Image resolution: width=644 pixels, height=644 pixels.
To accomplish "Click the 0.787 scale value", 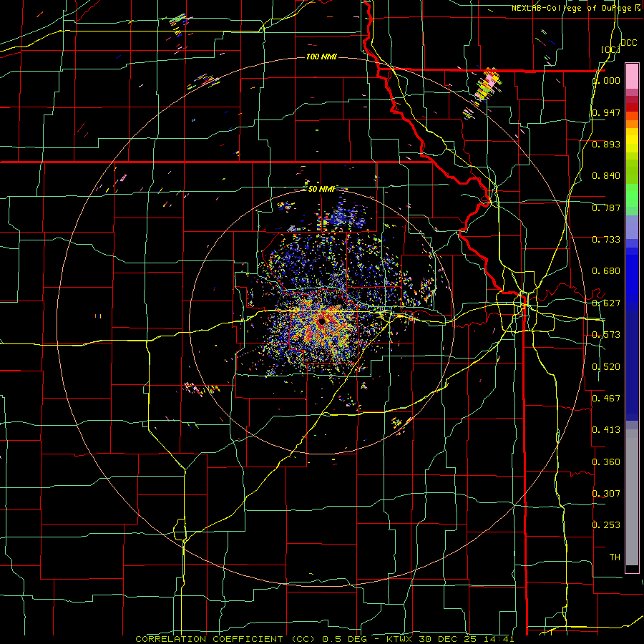I will pyautogui.click(x=606, y=208).
